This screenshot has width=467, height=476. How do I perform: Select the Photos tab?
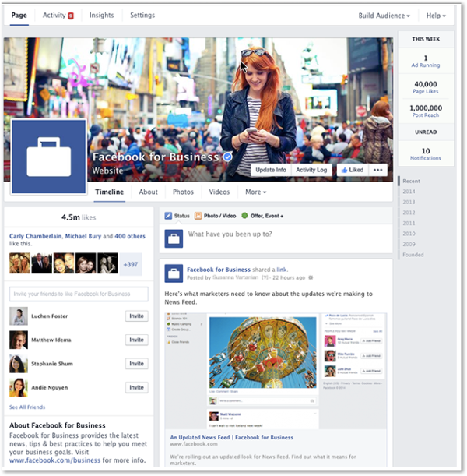183,192
